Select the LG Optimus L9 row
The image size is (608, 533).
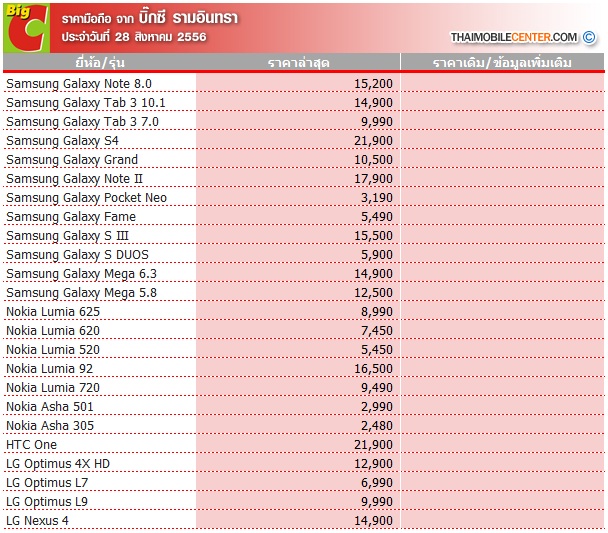[x=304, y=501]
